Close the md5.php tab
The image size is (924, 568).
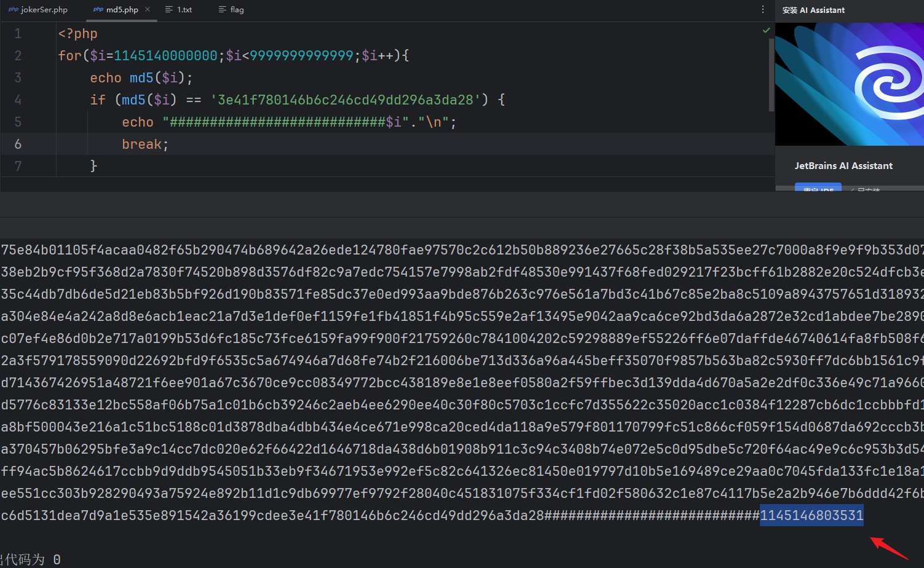click(x=148, y=10)
